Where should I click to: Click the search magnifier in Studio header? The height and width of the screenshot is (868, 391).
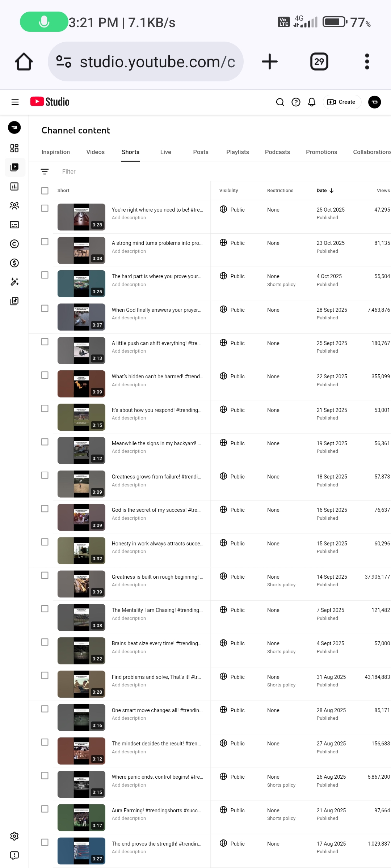(x=280, y=102)
